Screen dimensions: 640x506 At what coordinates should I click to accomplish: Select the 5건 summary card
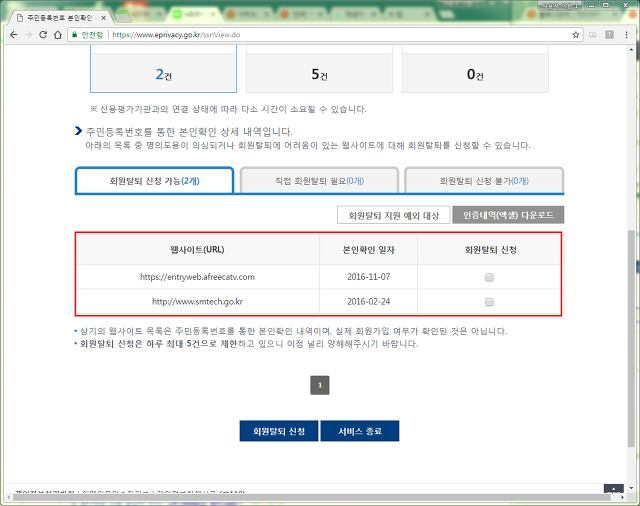click(319, 69)
